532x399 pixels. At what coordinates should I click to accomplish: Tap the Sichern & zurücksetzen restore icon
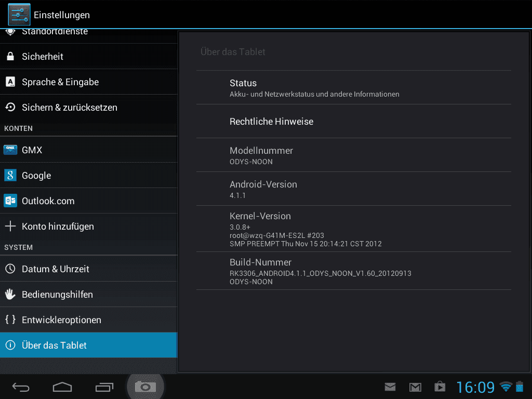[x=10, y=107]
